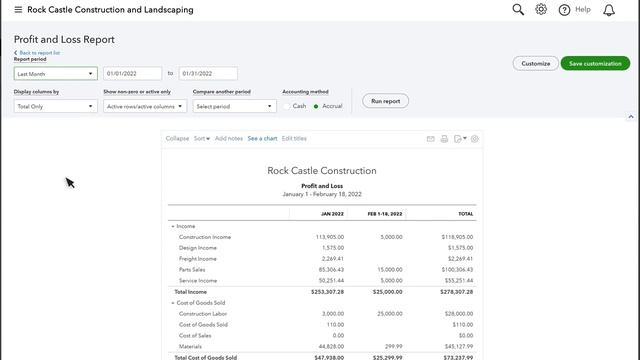Click the search magnifier icon

tap(518, 9)
